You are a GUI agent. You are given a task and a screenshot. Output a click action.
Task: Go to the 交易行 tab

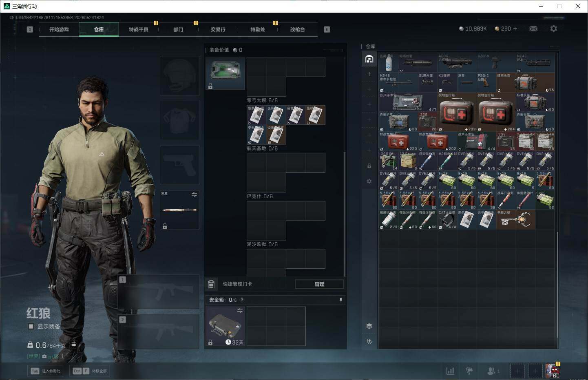tap(218, 29)
